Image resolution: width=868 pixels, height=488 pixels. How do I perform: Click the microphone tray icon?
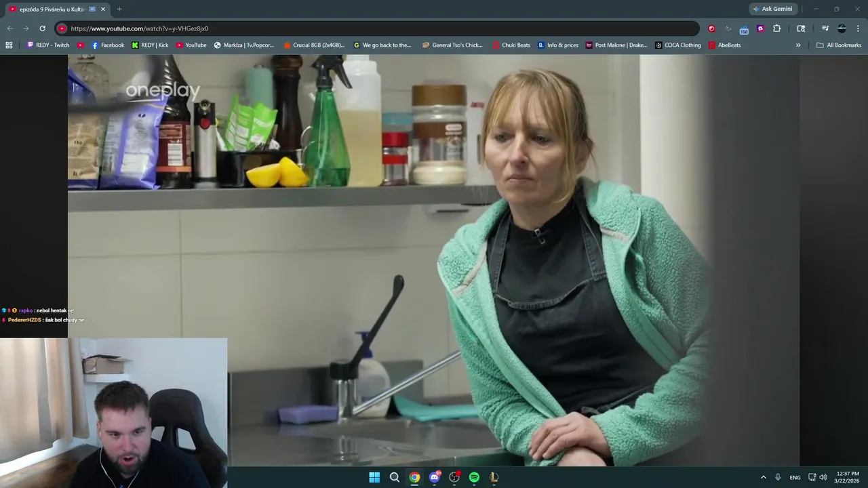click(x=778, y=477)
